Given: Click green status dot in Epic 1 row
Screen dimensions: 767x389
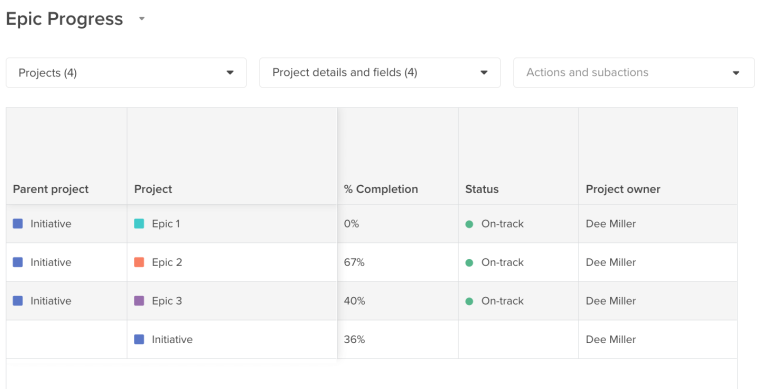Looking at the screenshot, I should pyautogui.click(x=469, y=225).
